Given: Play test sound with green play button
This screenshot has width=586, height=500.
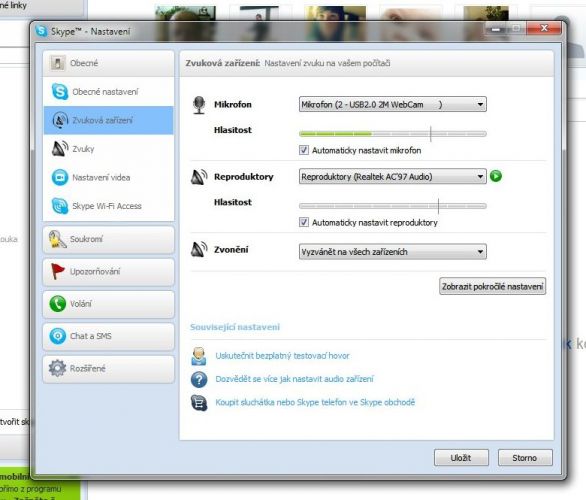Looking at the screenshot, I should click(496, 176).
